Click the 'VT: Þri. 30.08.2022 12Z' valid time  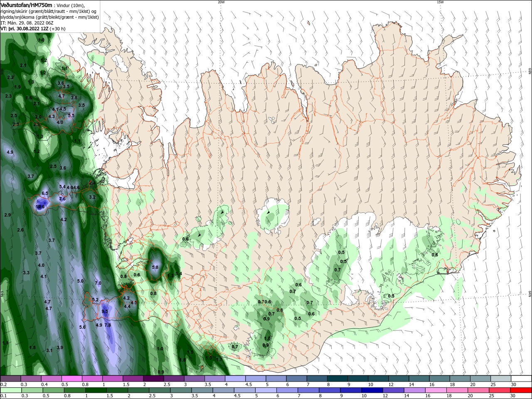(25, 29)
